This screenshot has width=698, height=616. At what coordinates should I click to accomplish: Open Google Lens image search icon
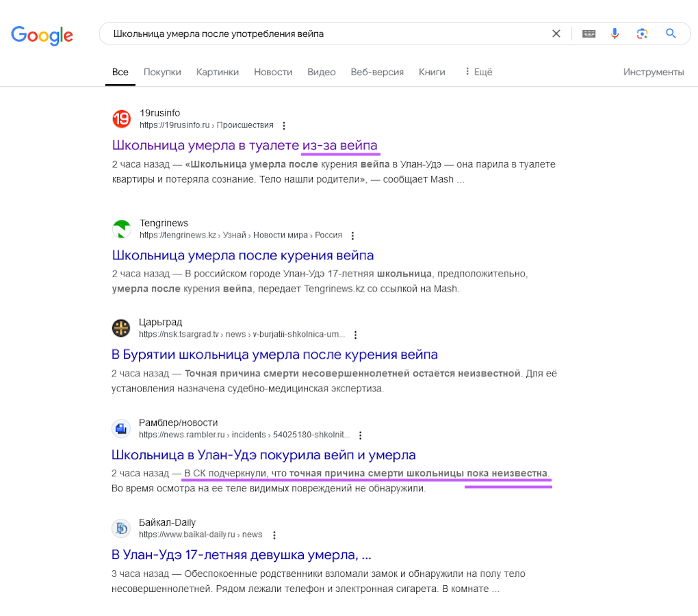click(642, 34)
